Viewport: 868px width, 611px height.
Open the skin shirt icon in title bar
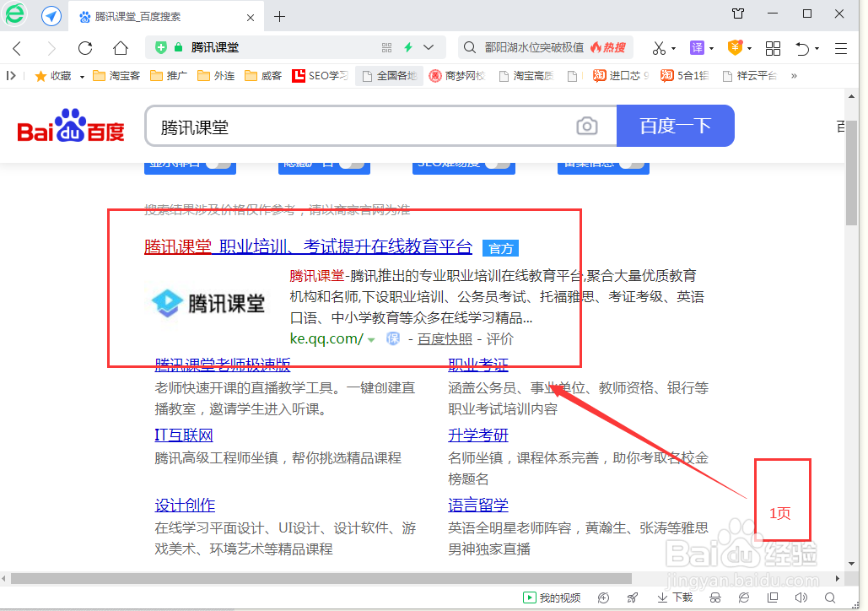tap(738, 14)
